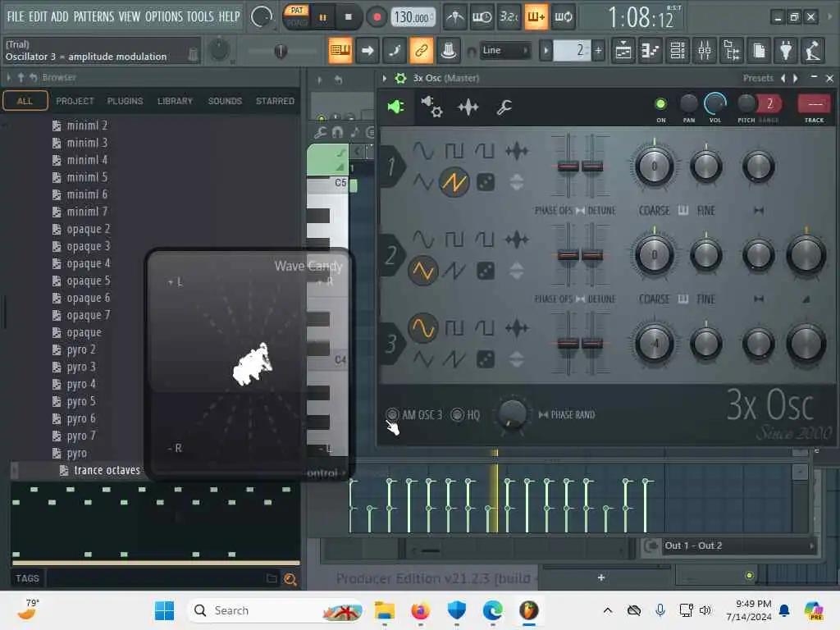Click the plug icon in top toolbar

coord(786,51)
